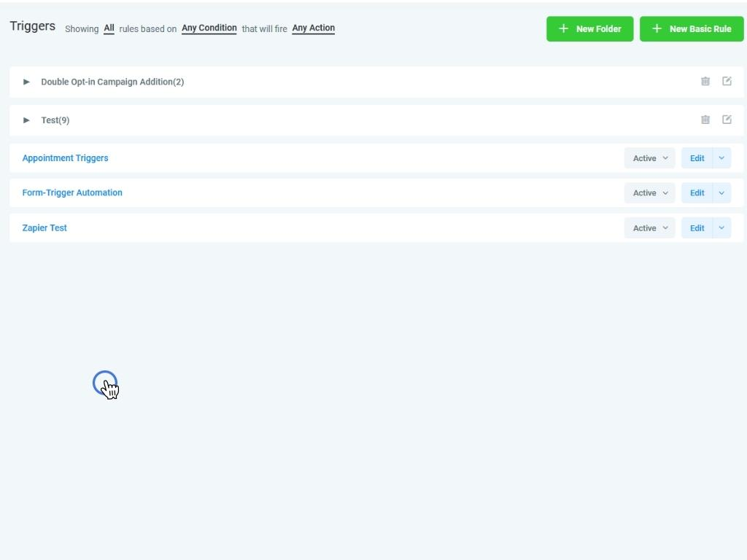
Task: Click edit pencil icon for Test folder
Action: point(727,120)
